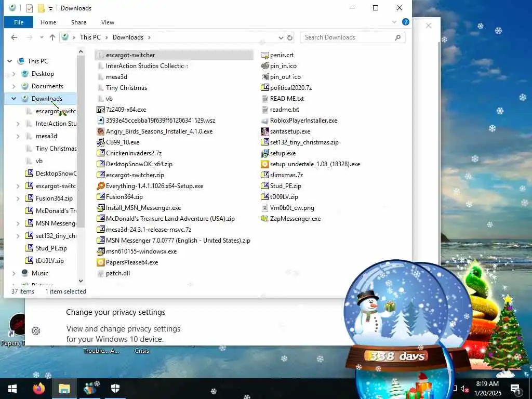Image resolution: width=532 pixels, height=399 pixels.
Task: Click the setup_undertale_1.08 installer icon
Action: pyautogui.click(x=264, y=164)
